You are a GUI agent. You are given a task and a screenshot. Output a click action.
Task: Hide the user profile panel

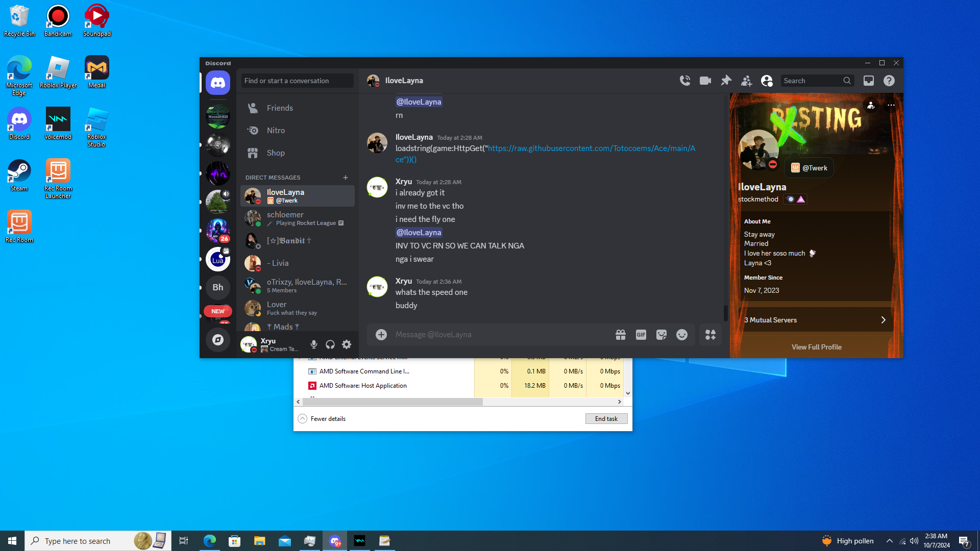click(x=767, y=81)
